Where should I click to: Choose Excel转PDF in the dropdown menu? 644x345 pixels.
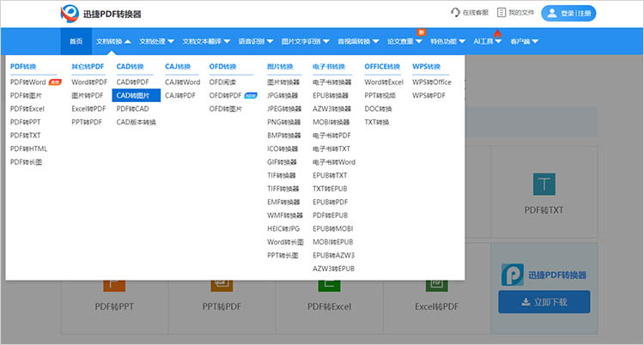88,109
